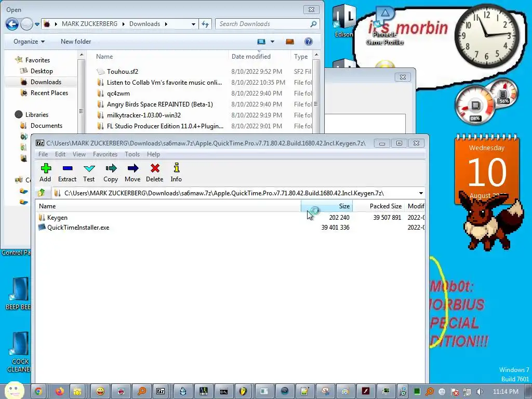Sort 7-Zip list by Size column
The height and width of the screenshot is (399, 532).
(327, 206)
